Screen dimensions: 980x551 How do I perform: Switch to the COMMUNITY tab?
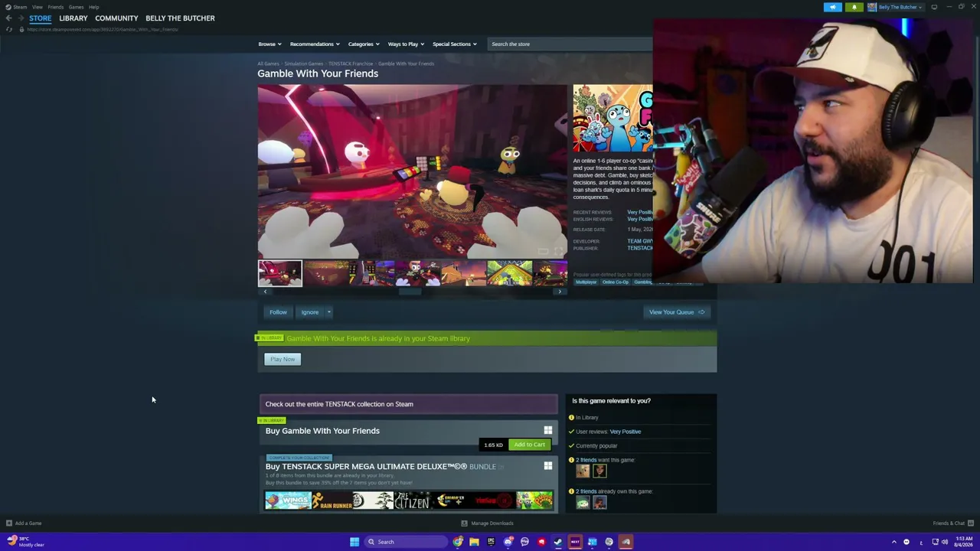coord(116,18)
